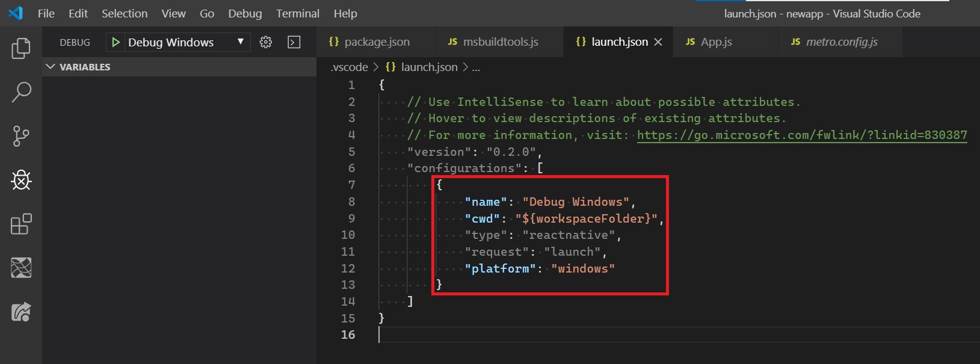Screen dimensions: 980x364
Task: Close the launch.json tab
Action: coord(658,42)
